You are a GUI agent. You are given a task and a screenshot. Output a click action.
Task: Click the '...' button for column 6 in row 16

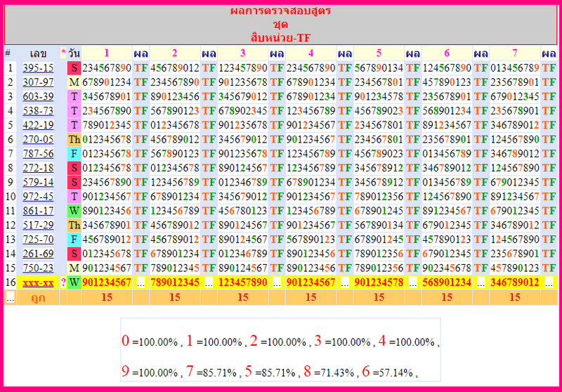coord(481,282)
